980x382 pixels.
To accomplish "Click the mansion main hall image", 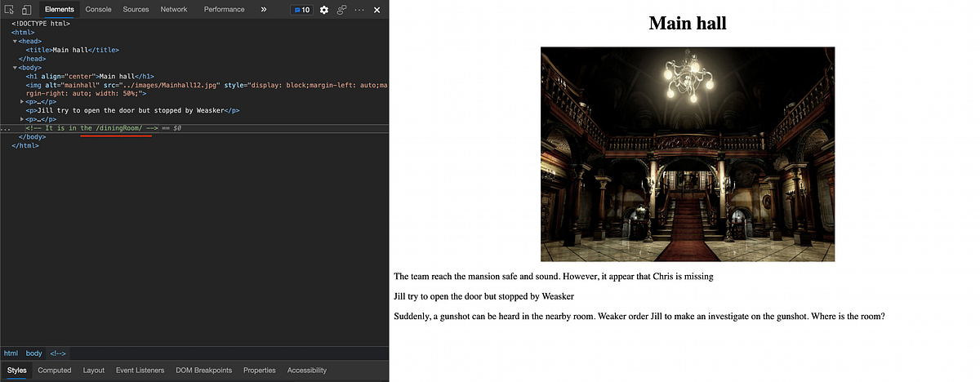I will click(688, 154).
